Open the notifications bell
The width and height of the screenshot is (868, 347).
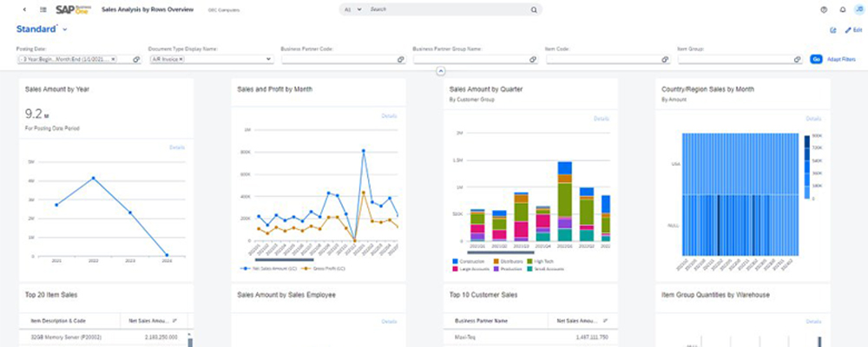[x=842, y=10]
